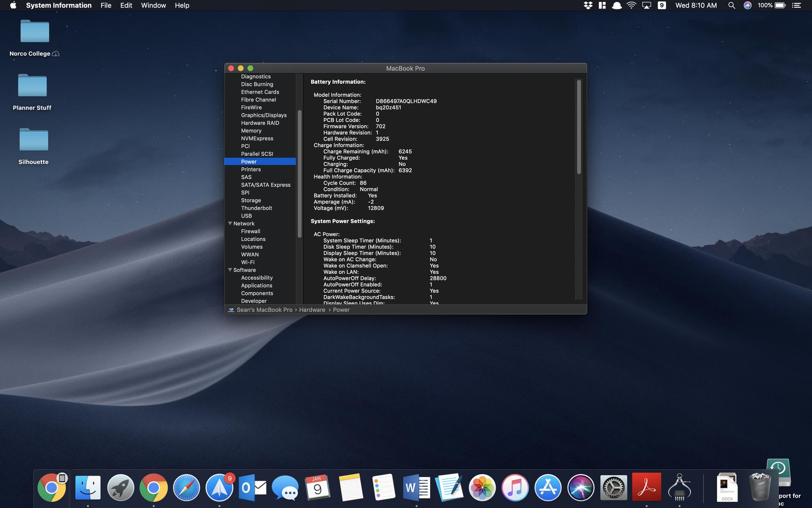This screenshot has width=812, height=508.
Task: Open System Preferences gear icon in Dock
Action: [x=614, y=488]
